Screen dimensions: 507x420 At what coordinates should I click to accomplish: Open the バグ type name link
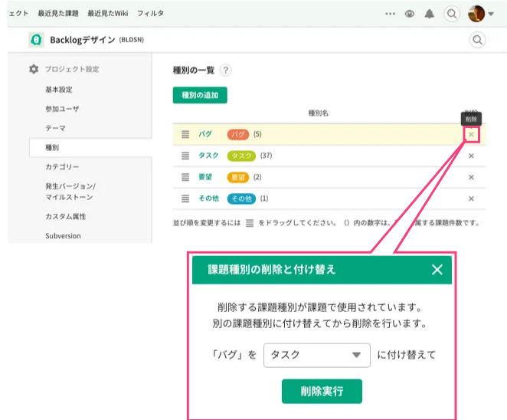[205, 134]
